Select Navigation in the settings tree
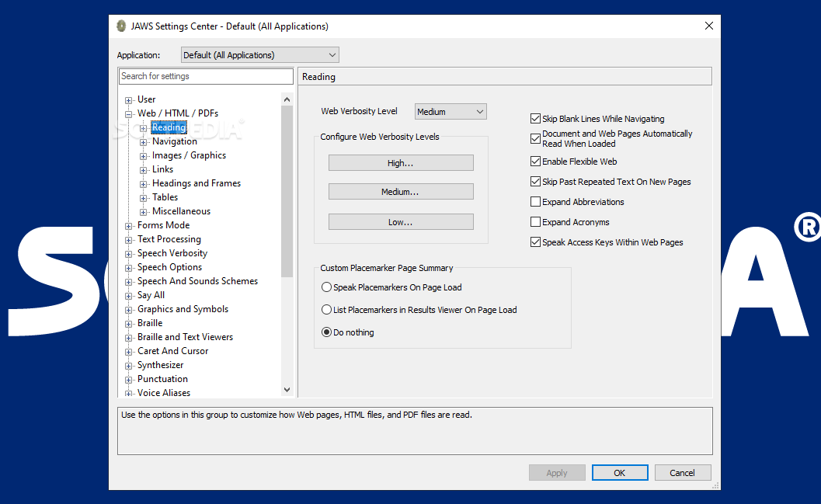This screenshot has height=504, width=821. point(174,141)
